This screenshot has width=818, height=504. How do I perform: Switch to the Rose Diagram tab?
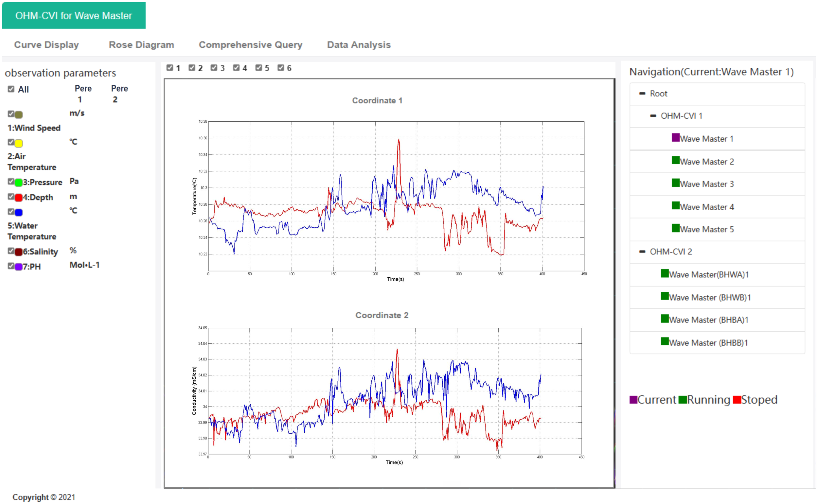point(141,45)
